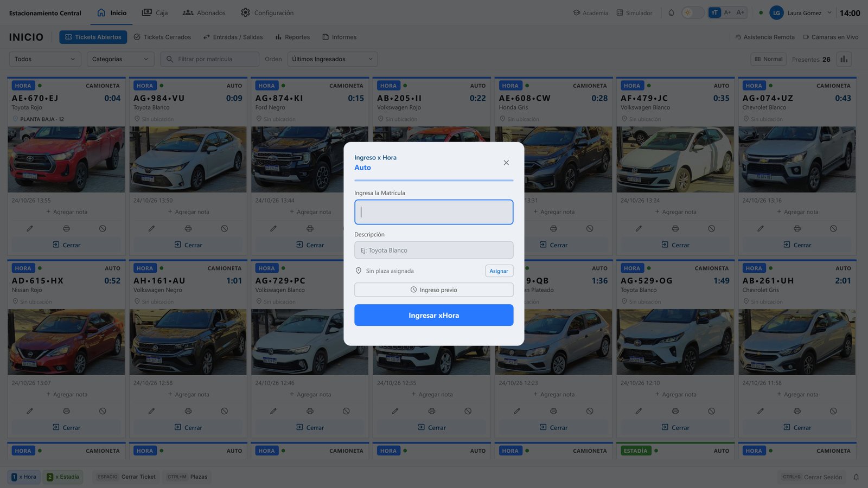Click the cancel icon for AG•074•UZ
This screenshot has width=868, height=488.
pyautogui.click(x=833, y=229)
